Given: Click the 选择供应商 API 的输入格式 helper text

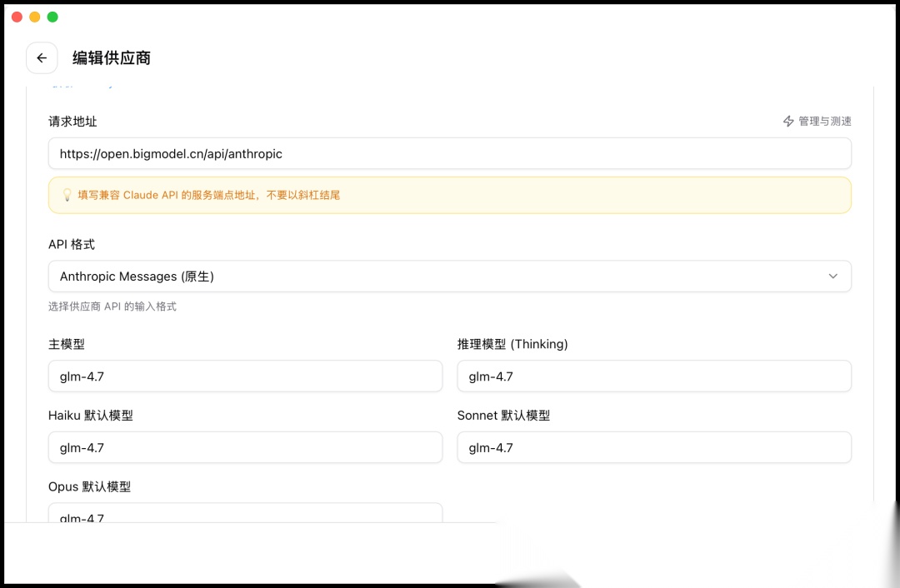Looking at the screenshot, I should 112,306.
